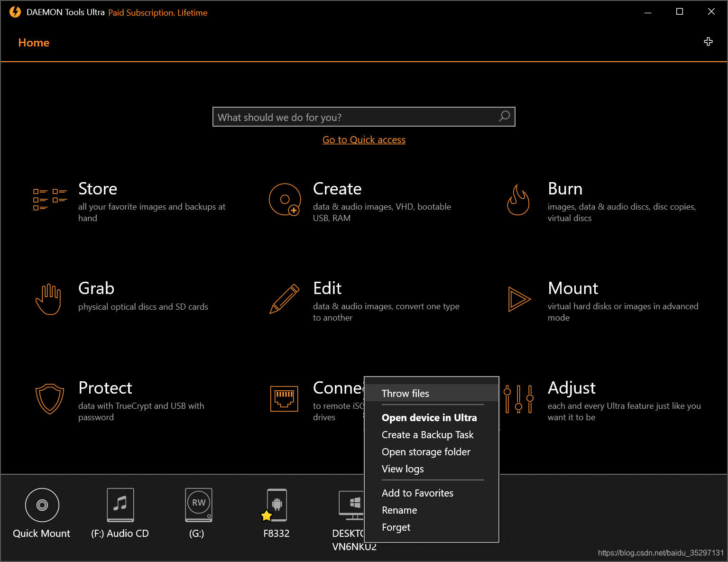Click the DAEMON Tools lightning logo

click(15, 12)
